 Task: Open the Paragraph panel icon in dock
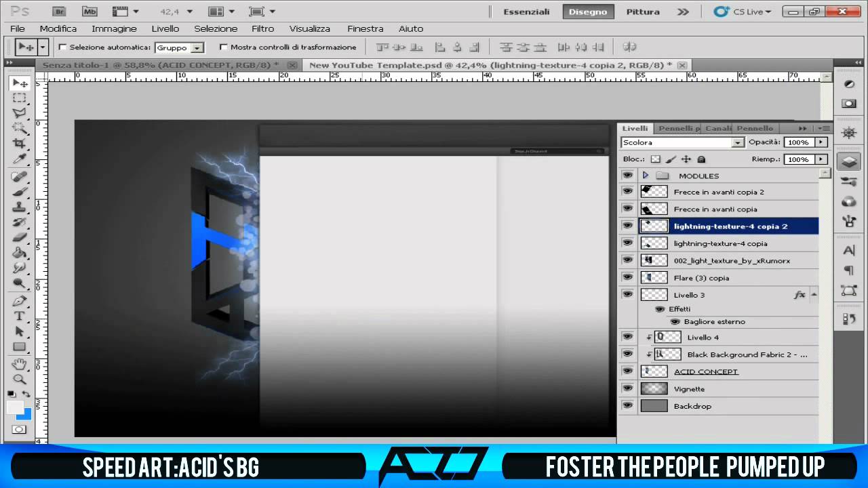coord(848,270)
